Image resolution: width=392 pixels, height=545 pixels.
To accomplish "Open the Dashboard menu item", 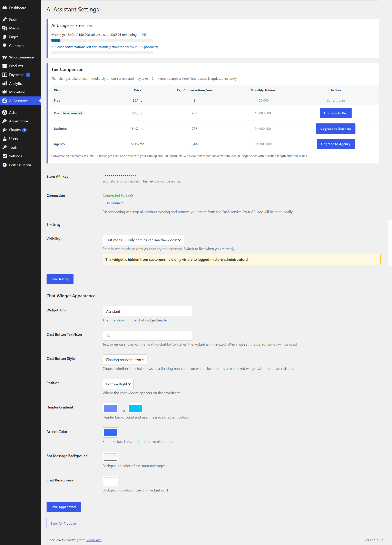I will pyautogui.click(x=20, y=8).
